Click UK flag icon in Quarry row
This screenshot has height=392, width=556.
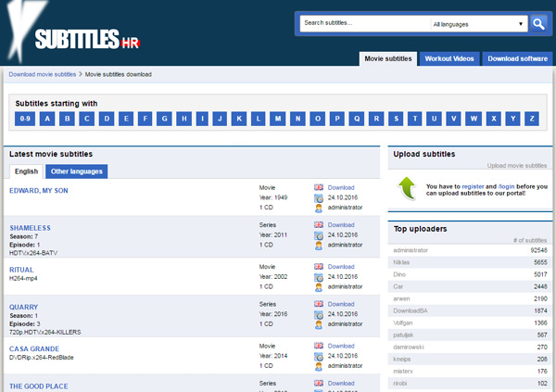[x=319, y=304]
